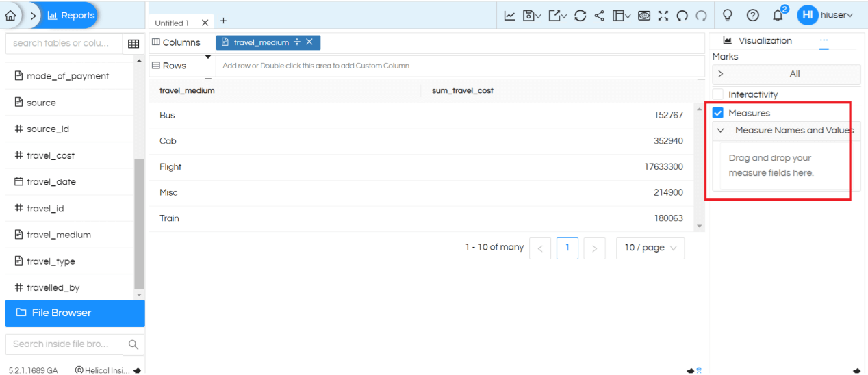Add a new report tab with plus
Viewport: 868px width, 375px height.
pyautogui.click(x=223, y=21)
